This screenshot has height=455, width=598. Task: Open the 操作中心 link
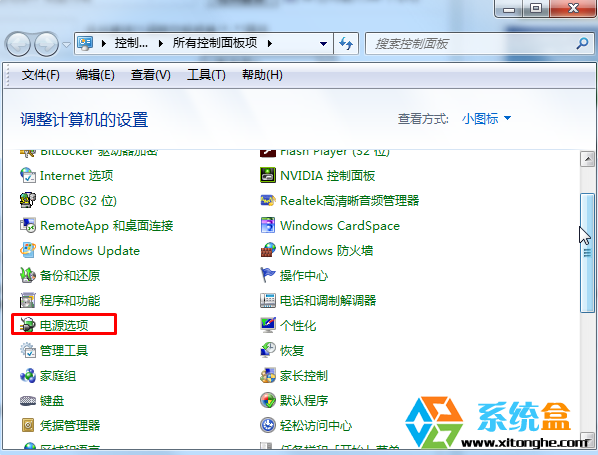[x=304, y=275]
